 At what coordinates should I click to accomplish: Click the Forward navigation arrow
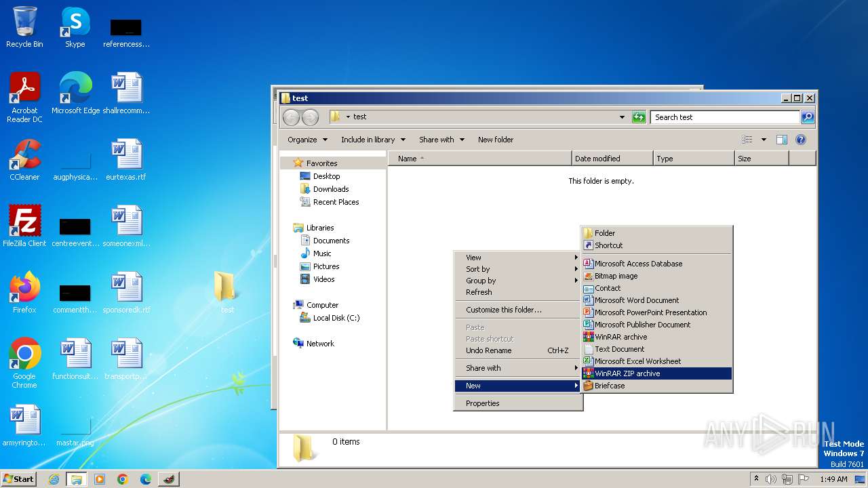tap(310, 117)
